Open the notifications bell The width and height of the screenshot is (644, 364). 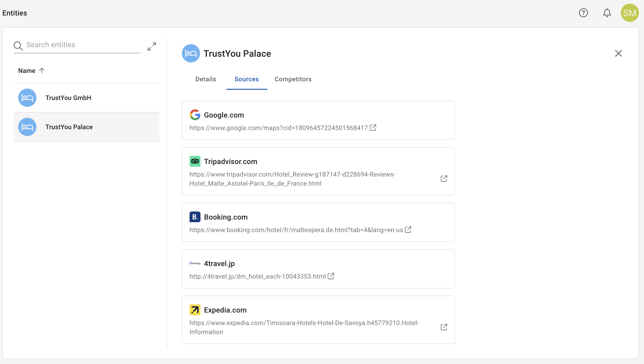click(607, 13)
